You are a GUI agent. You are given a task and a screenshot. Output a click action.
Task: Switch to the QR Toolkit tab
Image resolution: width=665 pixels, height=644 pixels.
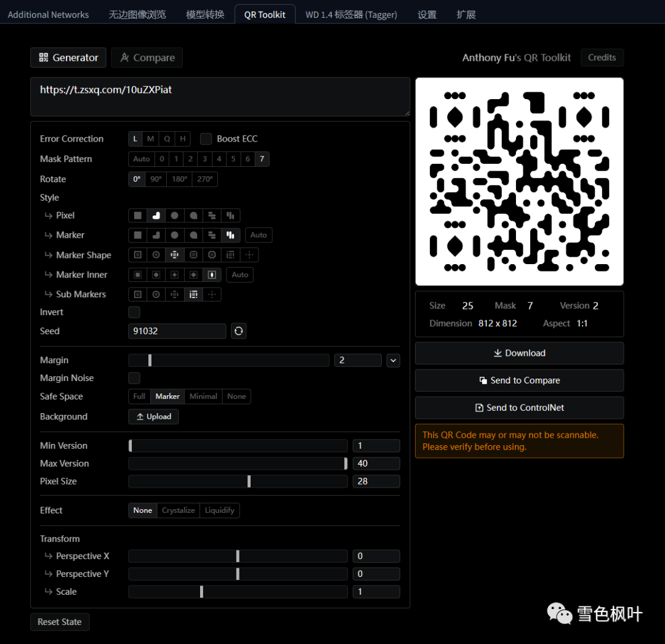(x=265, y=14)
